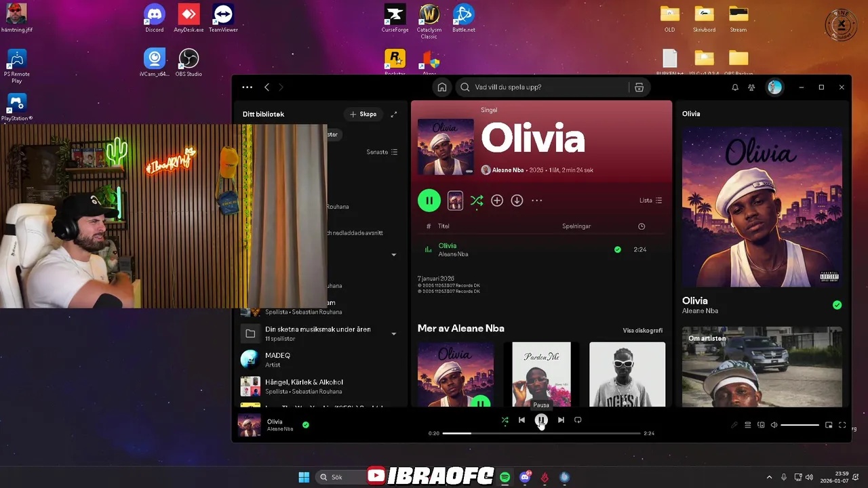868x488 pixels.
Task: Open Aleane Nba link under track title
Action: (453, 254)
